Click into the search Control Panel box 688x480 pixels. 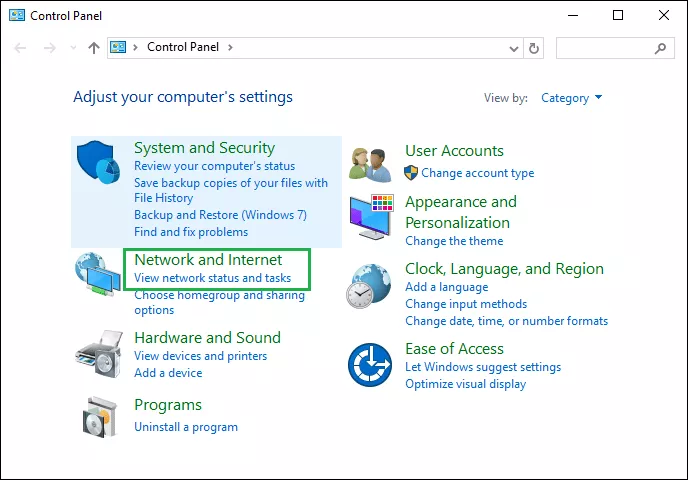pyautogui.click(x=615, y=48)
